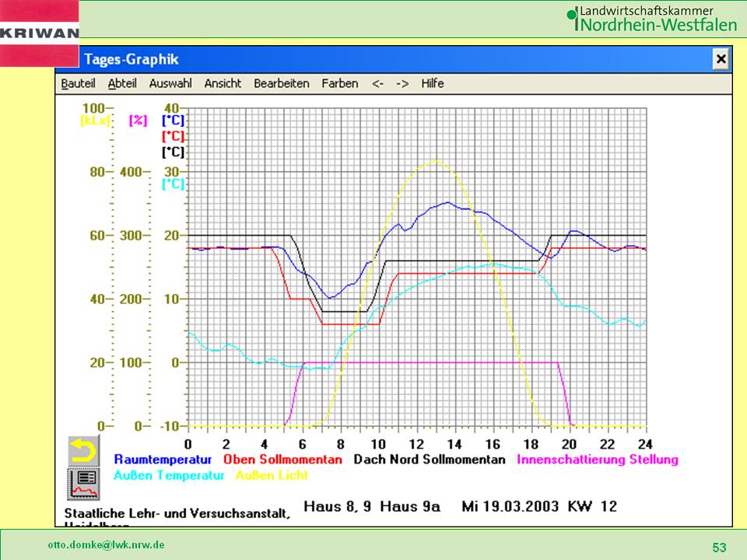Select the Raumtemperatur legend label
Image resolution: width=747 pixels, height=560 pixels.
click(x=163, y=460)
